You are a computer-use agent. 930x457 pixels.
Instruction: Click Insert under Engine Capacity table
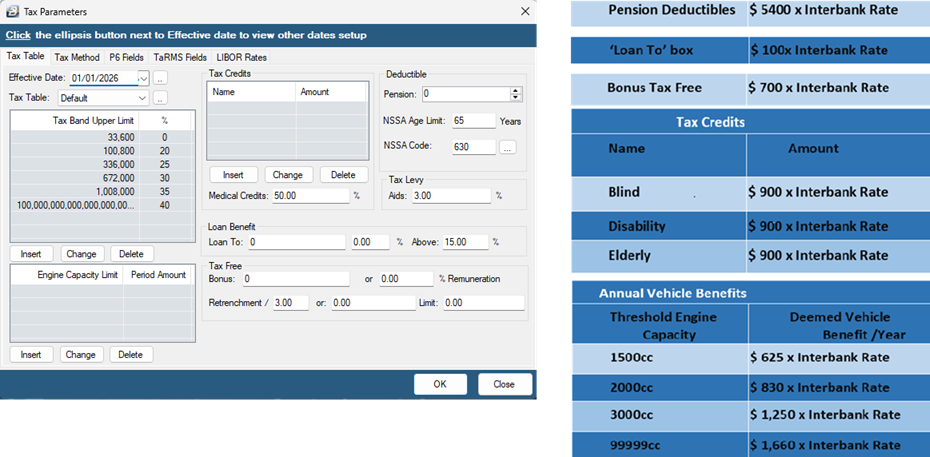click(31, 354)
